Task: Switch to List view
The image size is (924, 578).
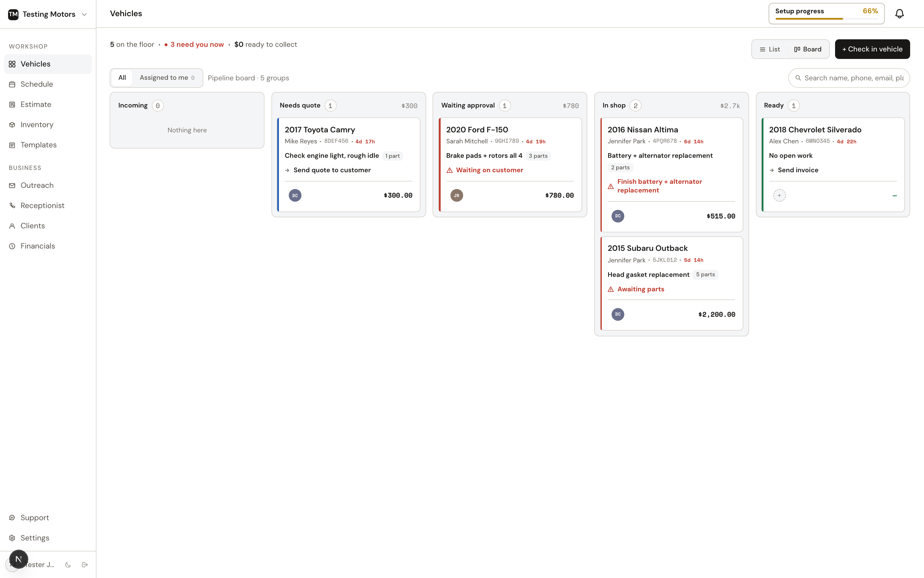Action: [x=770, y=49]
